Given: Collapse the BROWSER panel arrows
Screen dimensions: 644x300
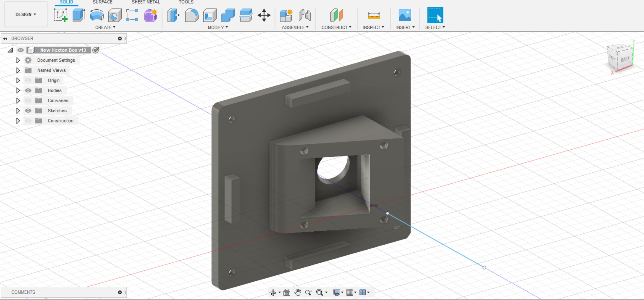Looking at the screenshot, I should coord(5,38).
